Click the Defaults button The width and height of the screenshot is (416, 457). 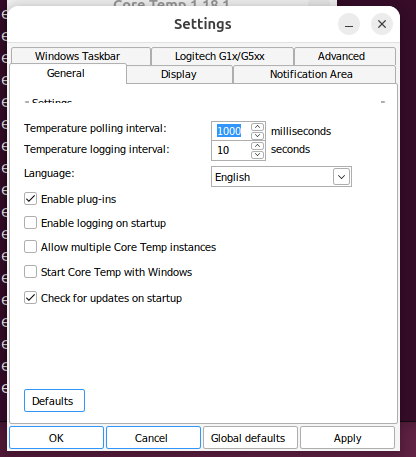click(x=54, y=401)
